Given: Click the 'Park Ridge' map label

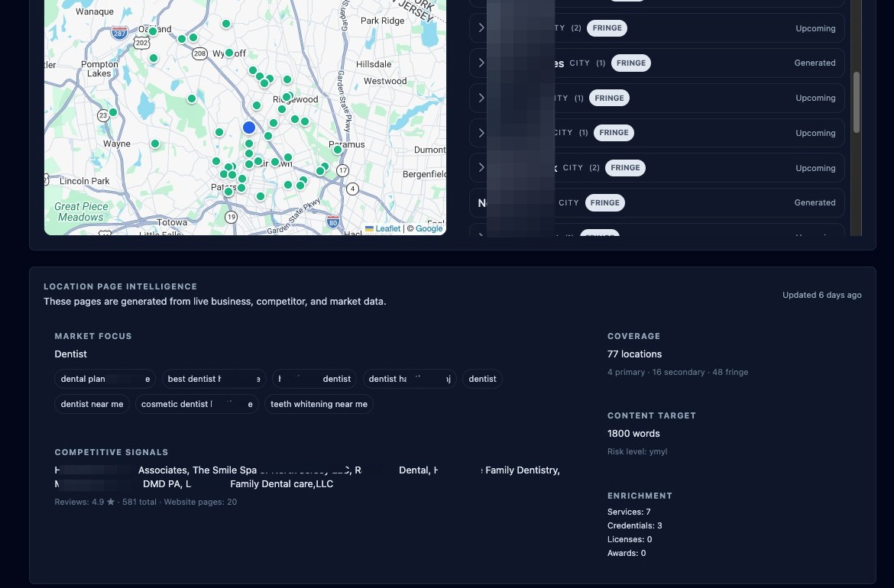Looking at the screenshot, I should [383, 21].
